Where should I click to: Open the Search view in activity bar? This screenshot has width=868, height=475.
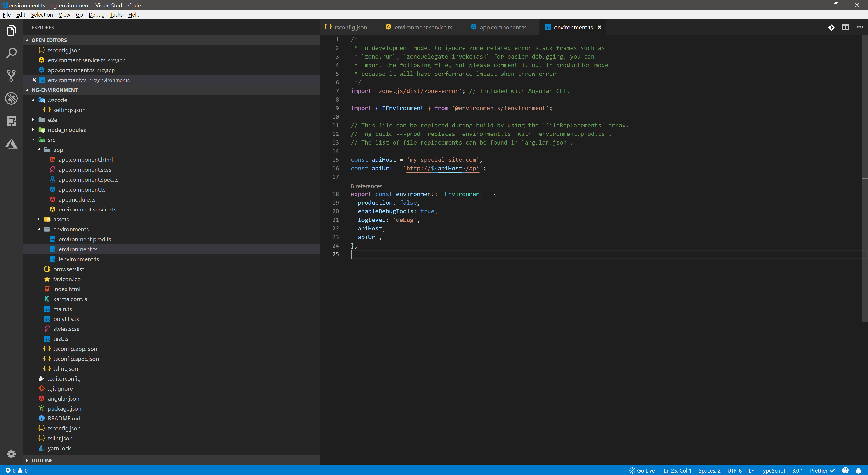click(x=11, y=53)
